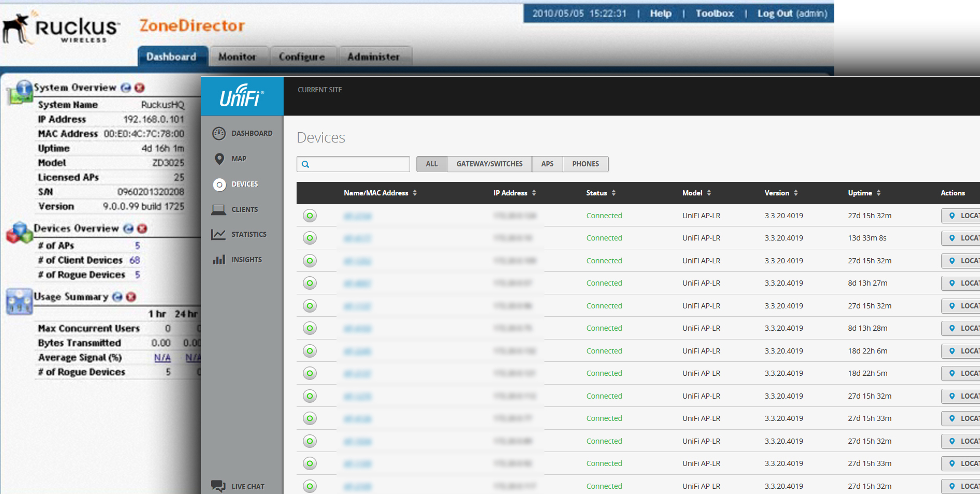Viewport: 980px width, 494px height.
Task: Click the status icon of the 18d 22h 5m device
Action: click(x=310, y=373)
